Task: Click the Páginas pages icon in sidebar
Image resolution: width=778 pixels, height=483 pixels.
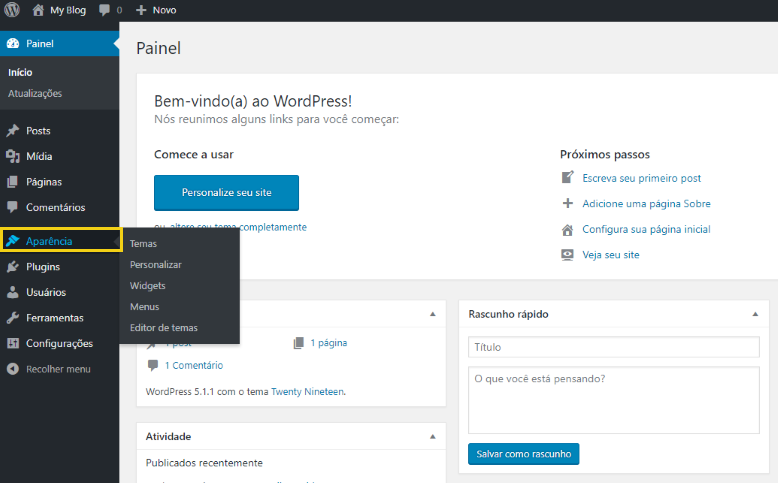Action: click(x=13, y=182)
